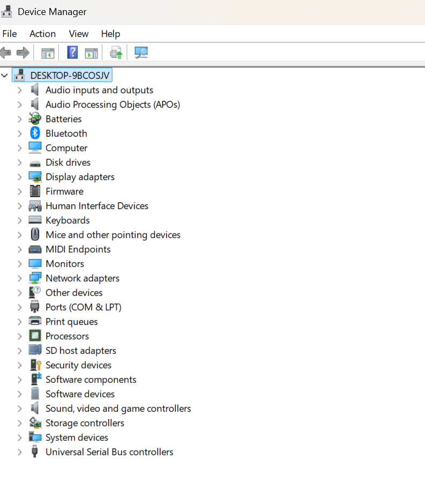
Task: Click the SD host adapters icon
Action: click(35, 350)
